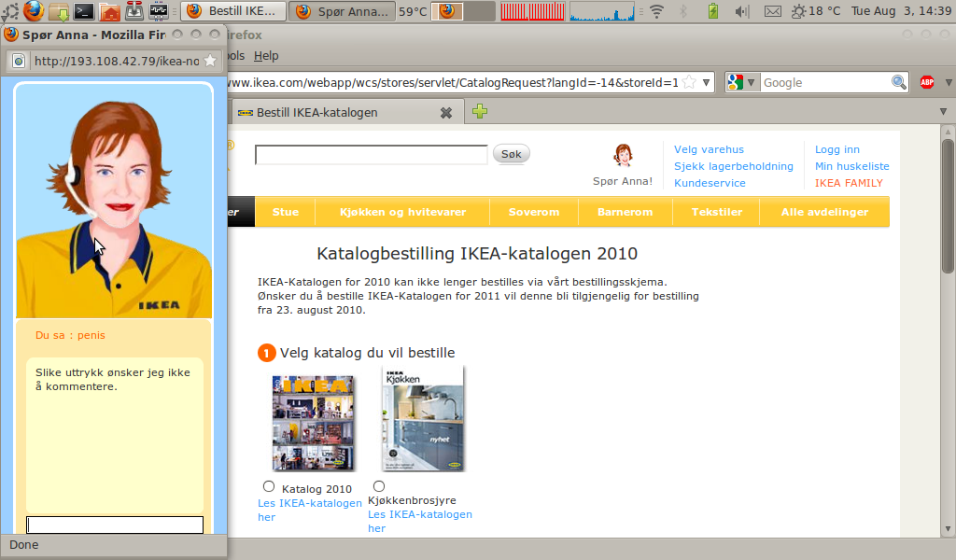Click the site identity icon in Anna window
This screenshot has height=560, width=956.
[19, 61]
